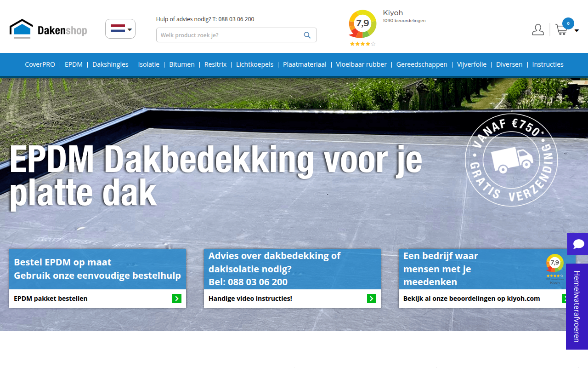Click the Dakenshop house logo
The height and width of the screenshot is (368, 588).
point(48,29)
